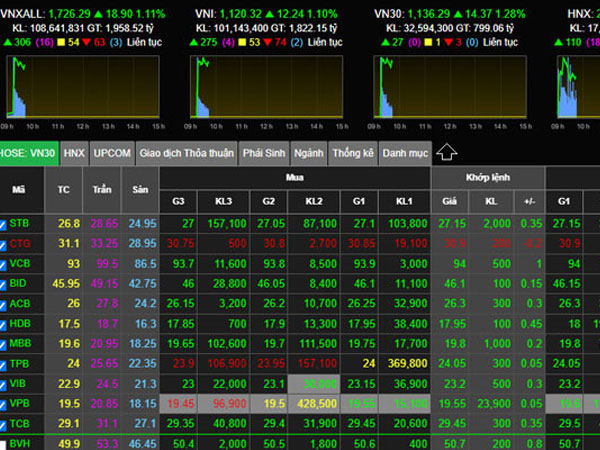Click BID floor price 42.75

[143, 284]
